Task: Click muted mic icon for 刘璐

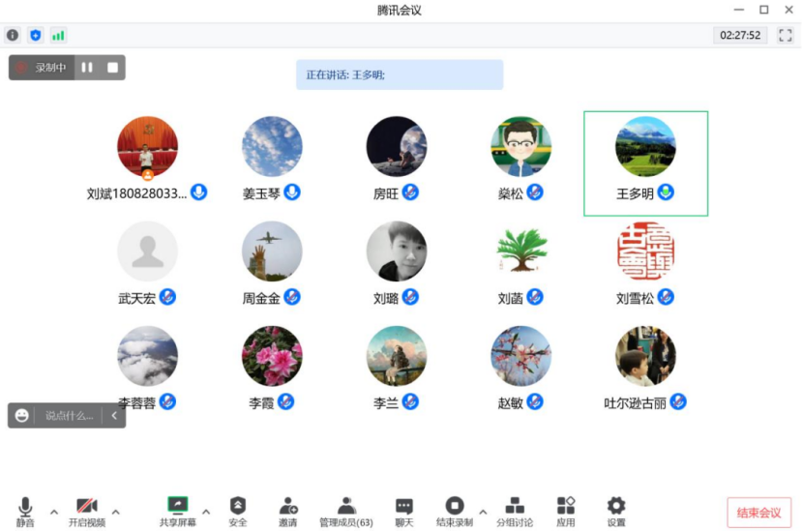Action: pyautogui.click(x=410, y=297)
